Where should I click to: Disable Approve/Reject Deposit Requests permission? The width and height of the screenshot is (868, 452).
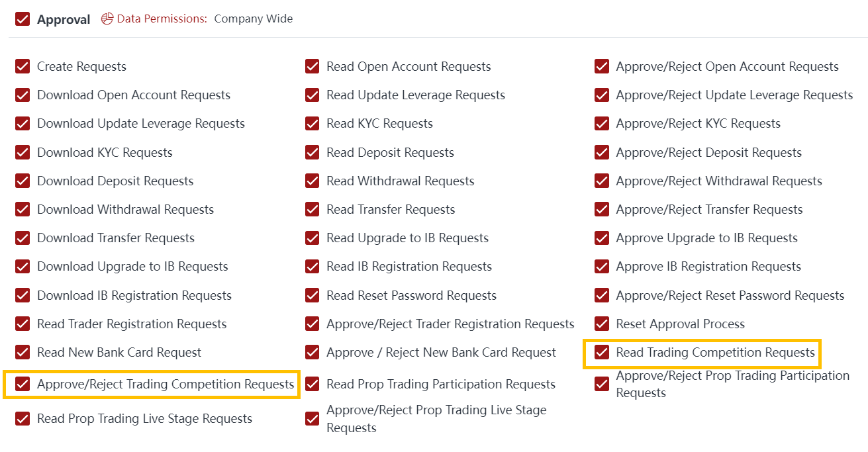coord(602,152)
